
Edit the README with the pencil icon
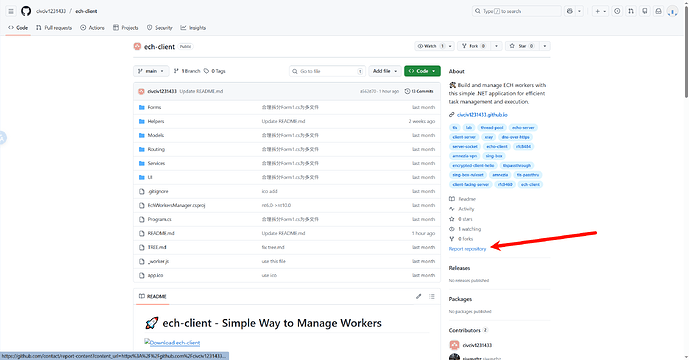[418, 296]
